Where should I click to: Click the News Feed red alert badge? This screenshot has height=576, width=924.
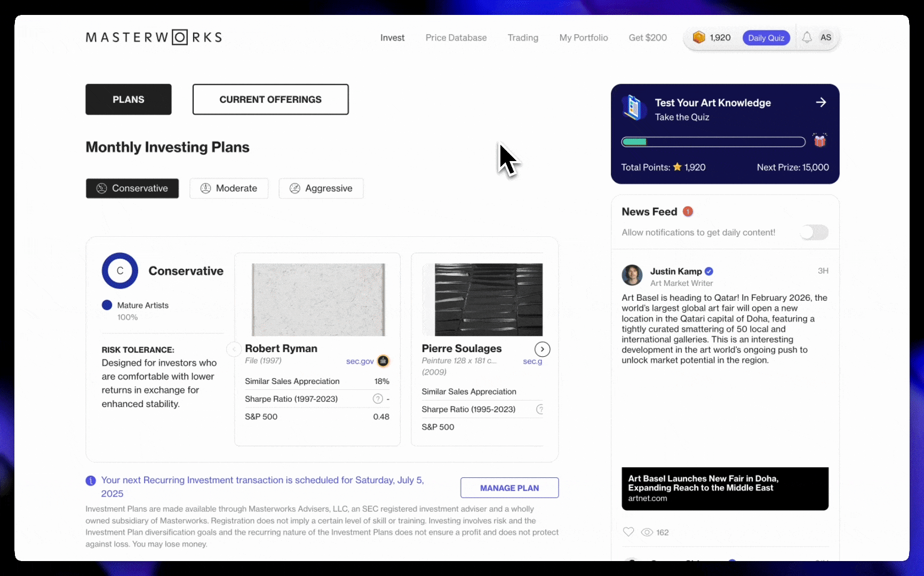[x=688, y=212]
